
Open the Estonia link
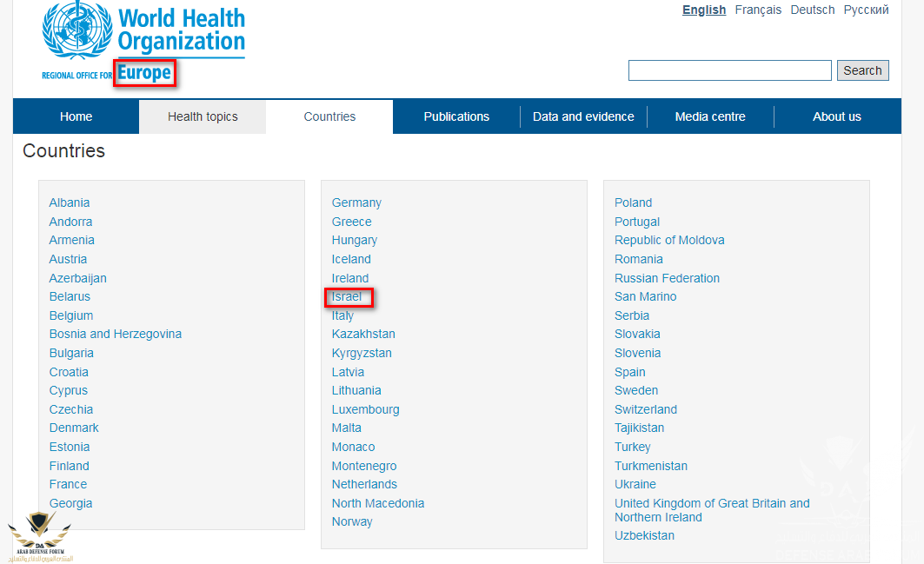tap(70, 447)
